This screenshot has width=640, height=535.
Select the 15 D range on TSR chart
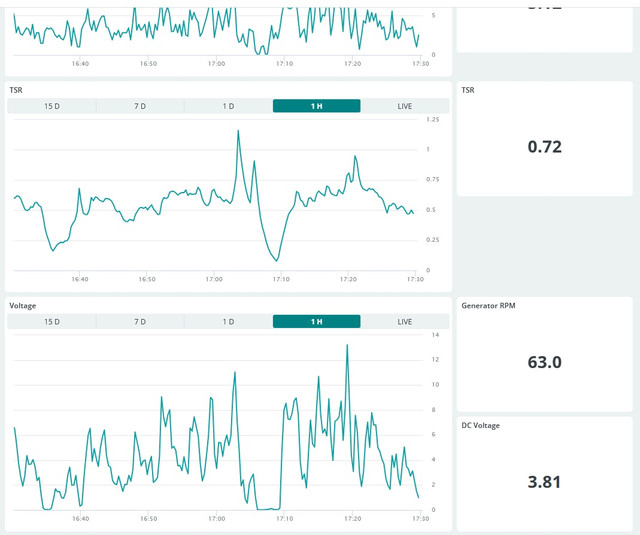52,106
